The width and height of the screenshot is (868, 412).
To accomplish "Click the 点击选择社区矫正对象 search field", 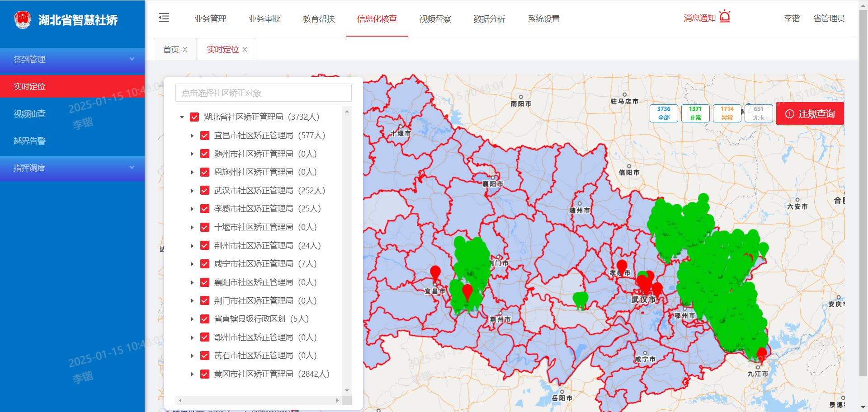I will click(263, 93).
